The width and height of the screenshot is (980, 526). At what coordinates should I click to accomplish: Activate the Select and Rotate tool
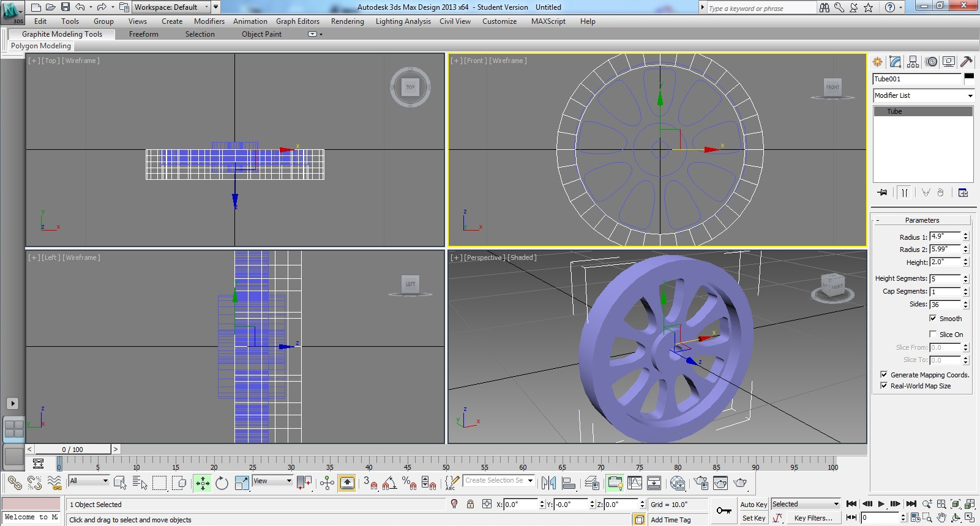222,483
